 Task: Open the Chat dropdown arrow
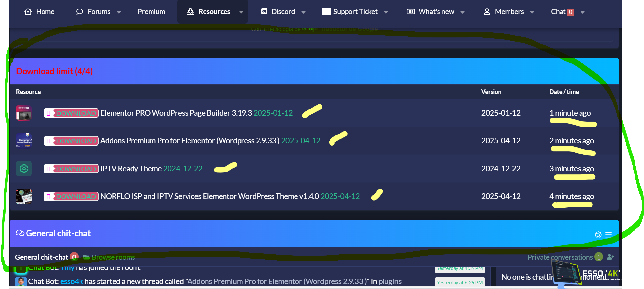pos(582,12)
